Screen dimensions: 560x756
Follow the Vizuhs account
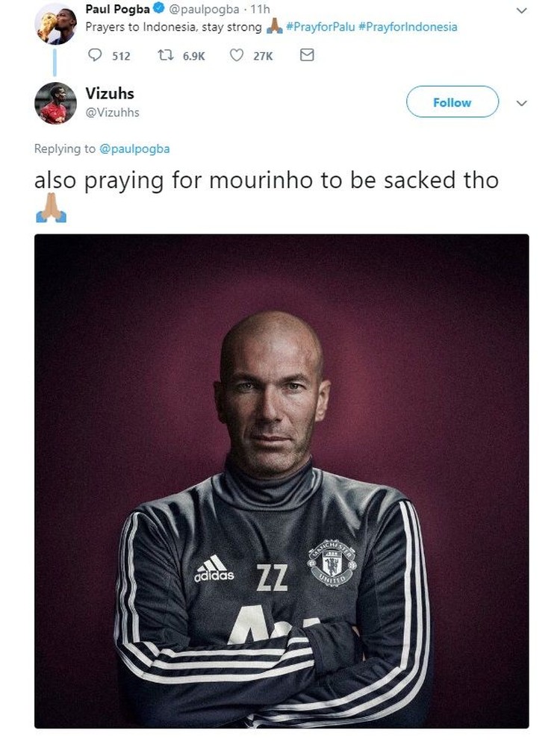(x=452, y=101)
